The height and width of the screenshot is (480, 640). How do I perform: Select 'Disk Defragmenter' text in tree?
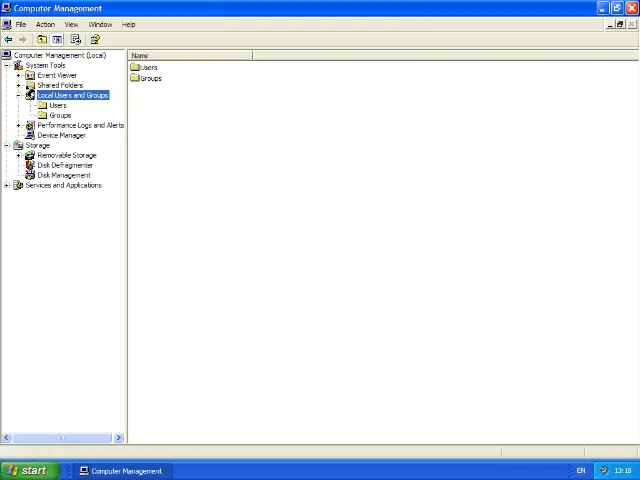(65, 165)
